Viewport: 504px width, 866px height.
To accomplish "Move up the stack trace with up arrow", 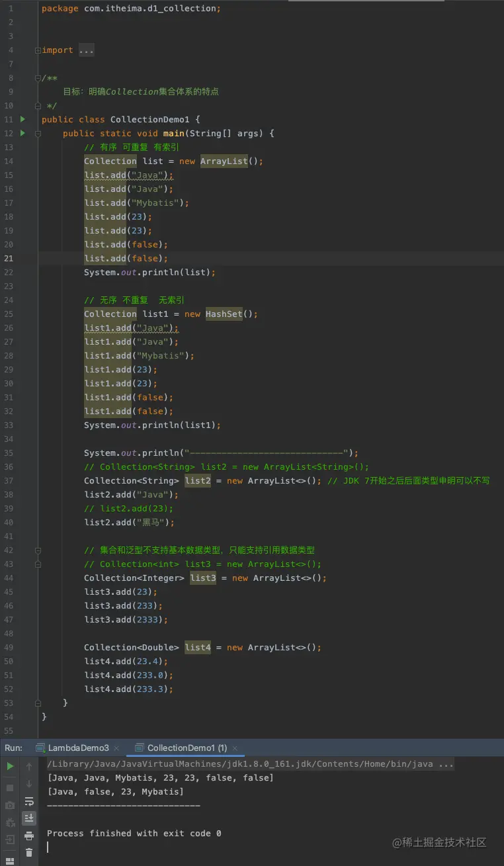I will (29, 766).
